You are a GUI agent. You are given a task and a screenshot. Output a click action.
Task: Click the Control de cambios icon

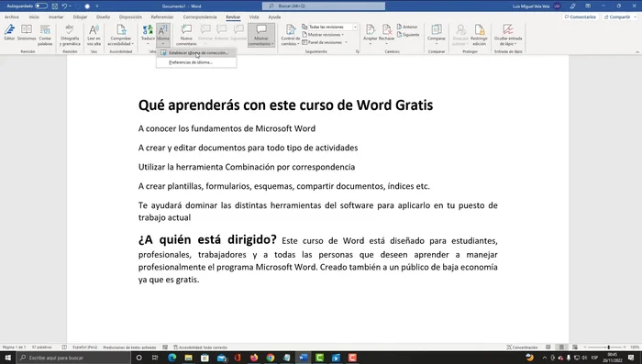(291, 29)
